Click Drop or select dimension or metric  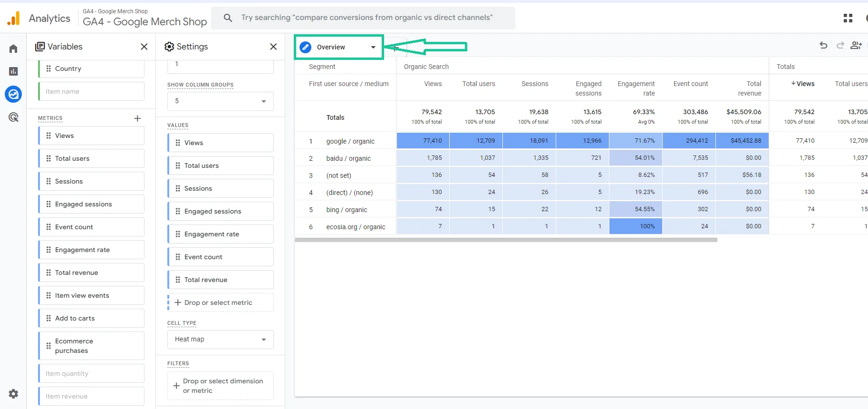tap(221, 386)
